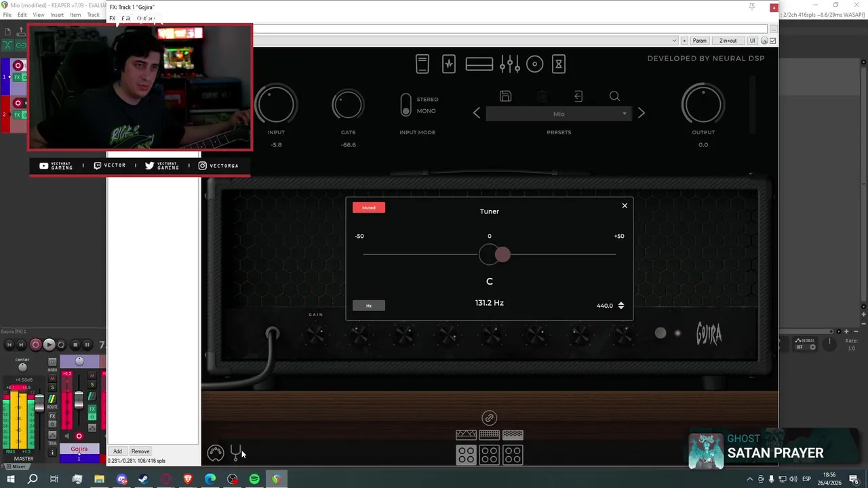Close the Tuner panel with X

coord(625,205)
